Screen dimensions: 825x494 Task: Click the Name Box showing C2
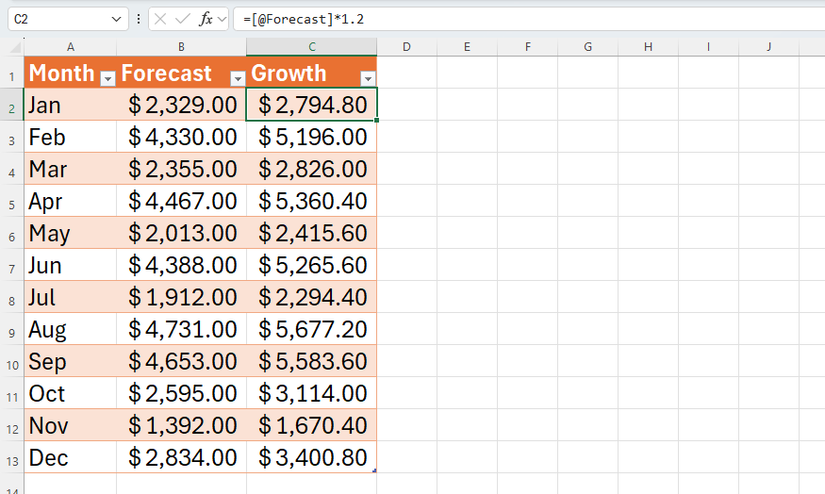[68, 19]
